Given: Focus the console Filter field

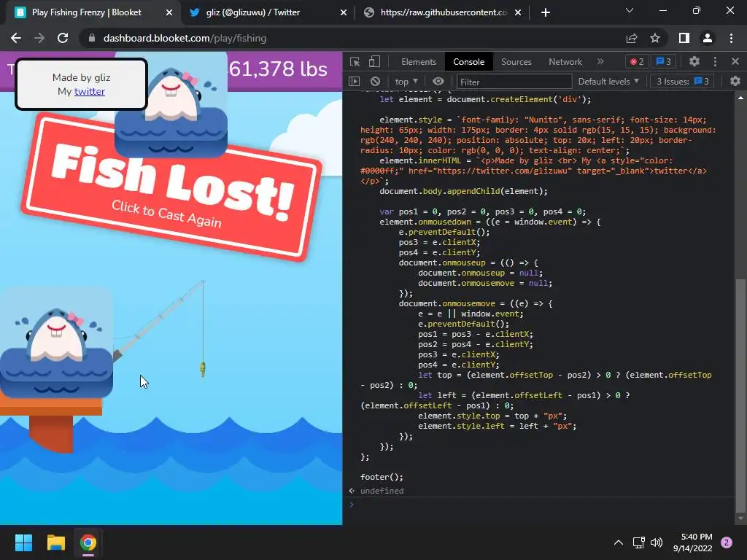Looking at the screenshot, I should pos(514,82).
